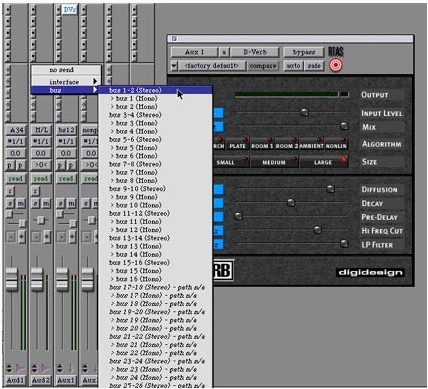
Task: Set reverb size to Large
Action: point(324,162)
